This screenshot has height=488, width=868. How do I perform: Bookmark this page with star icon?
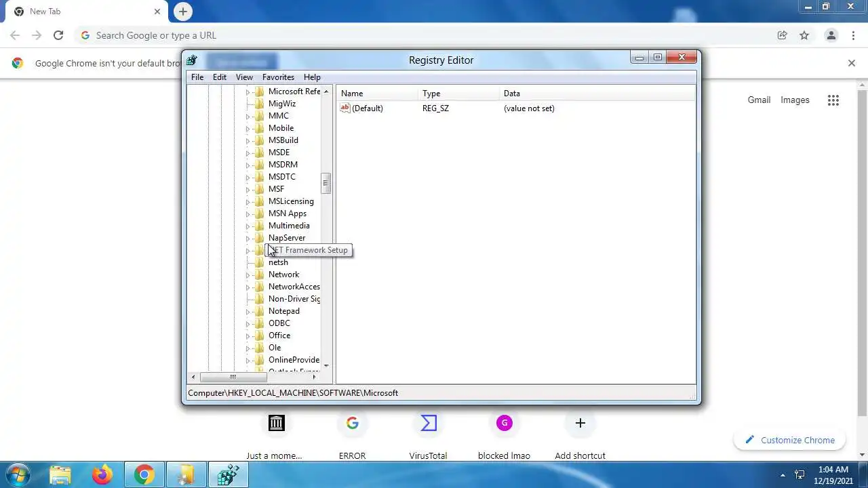pyautogui.click(x=804, y=35)
